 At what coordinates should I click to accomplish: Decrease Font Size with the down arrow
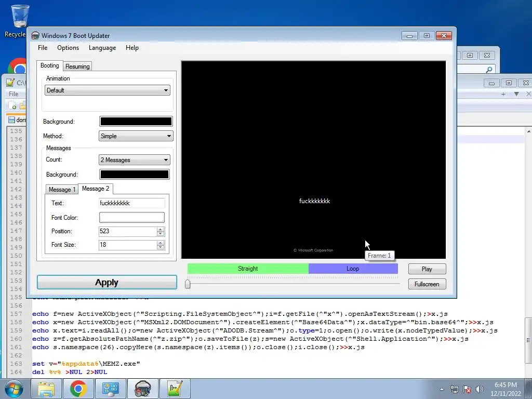tap(161, 247)
